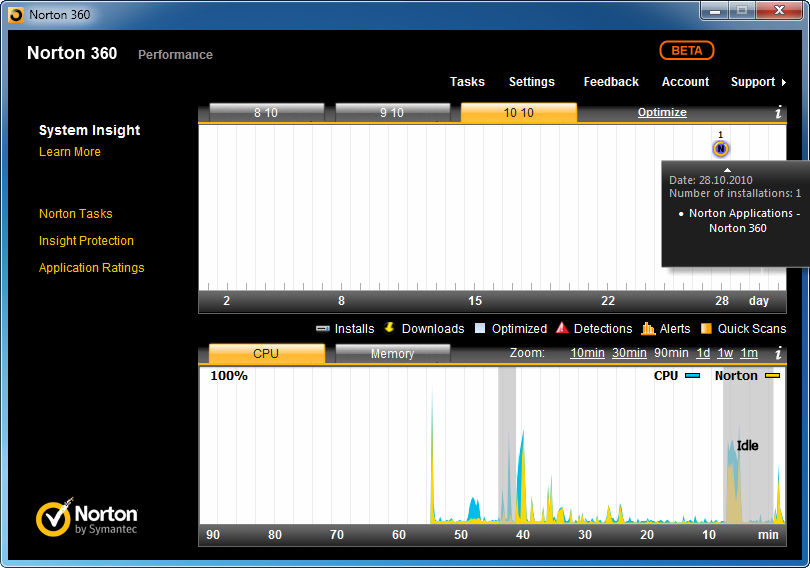Click the yellow Norton legend swatch
Image resolution: width=810 pixels, height=568 pixels.
click(772, 376)
